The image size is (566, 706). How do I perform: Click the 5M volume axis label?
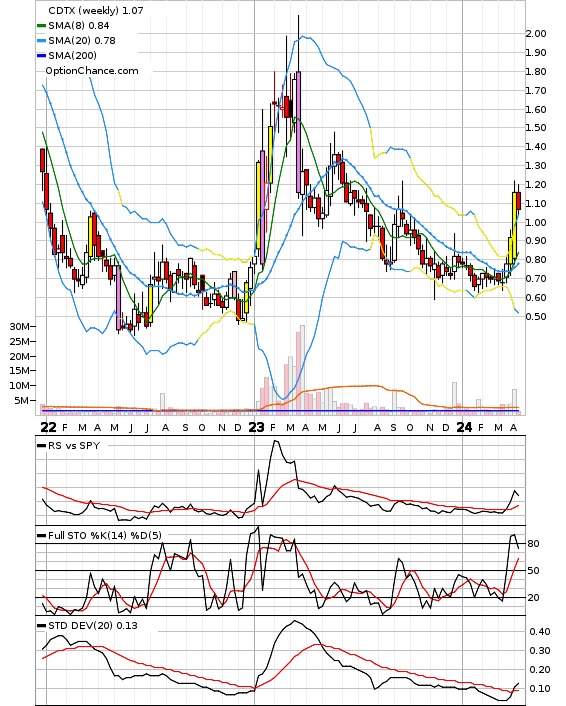click(x=23, y=400)
